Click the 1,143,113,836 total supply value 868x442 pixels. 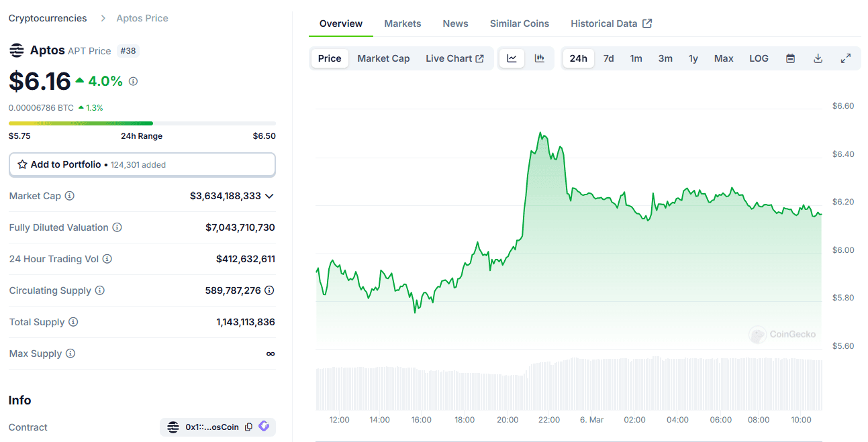pos(246,322)
